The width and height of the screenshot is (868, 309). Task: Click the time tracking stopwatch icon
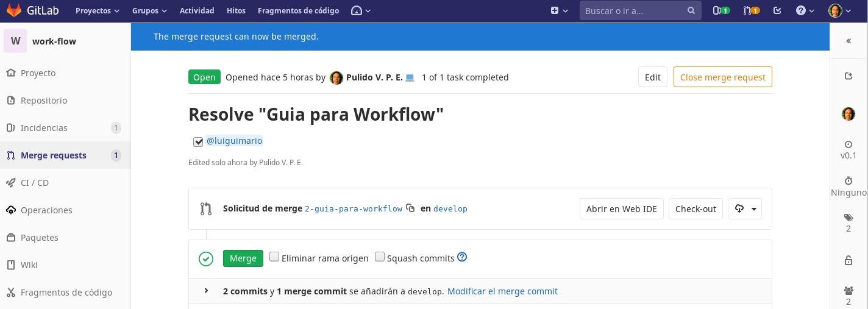pos(848,181)
